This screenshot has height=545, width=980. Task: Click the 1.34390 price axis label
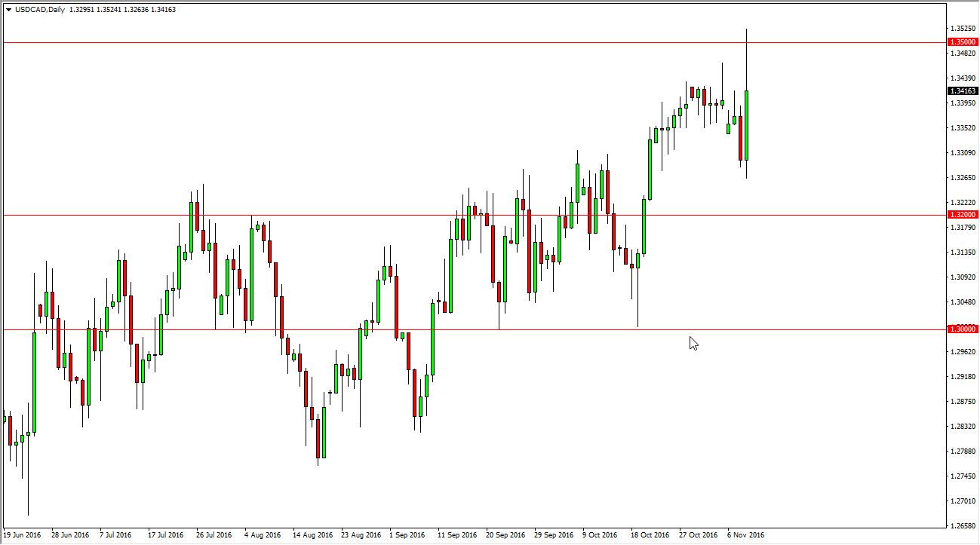963,78
